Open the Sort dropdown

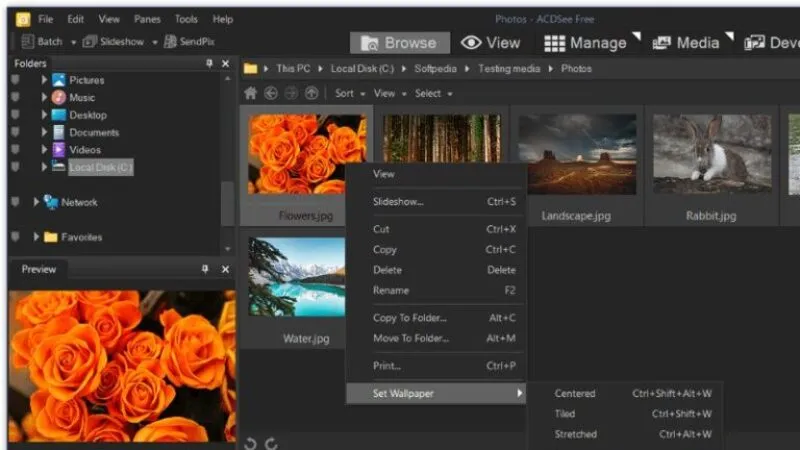pyautogui.click(x=349, y=93)
